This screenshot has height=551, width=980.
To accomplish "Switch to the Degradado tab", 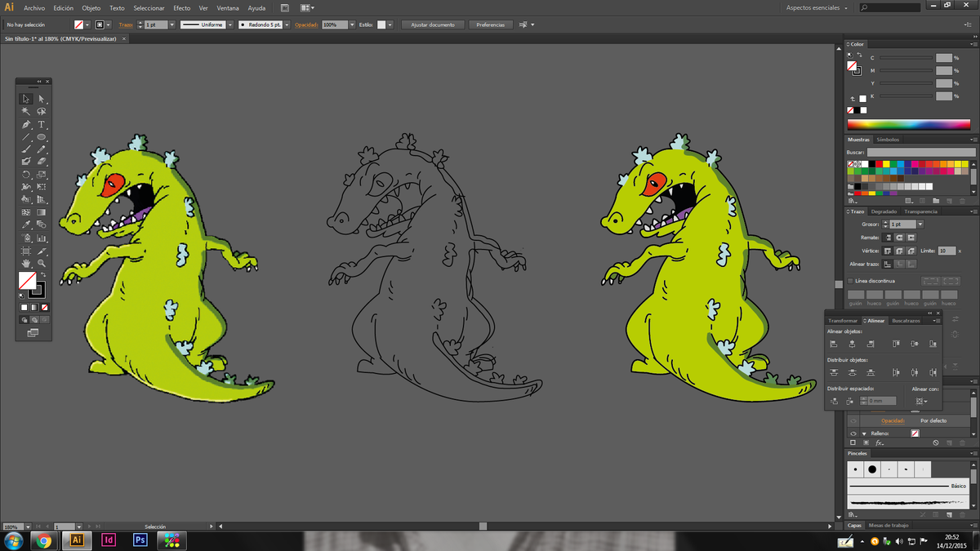I will pyautogui.click(x=884, y=211).
